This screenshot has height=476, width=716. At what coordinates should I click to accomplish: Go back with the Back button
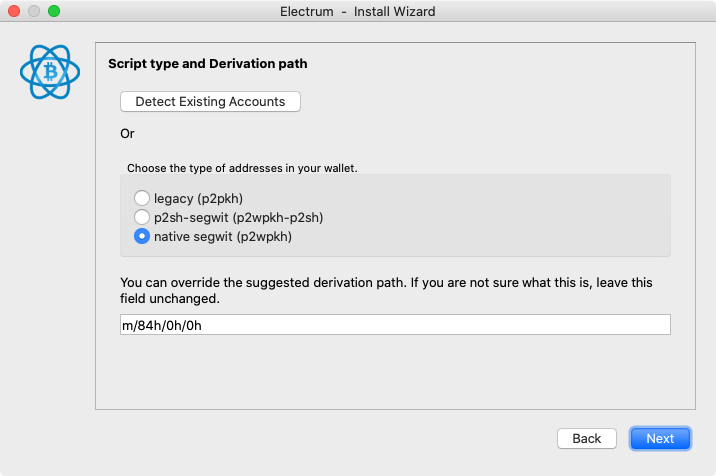coord(586,439)
